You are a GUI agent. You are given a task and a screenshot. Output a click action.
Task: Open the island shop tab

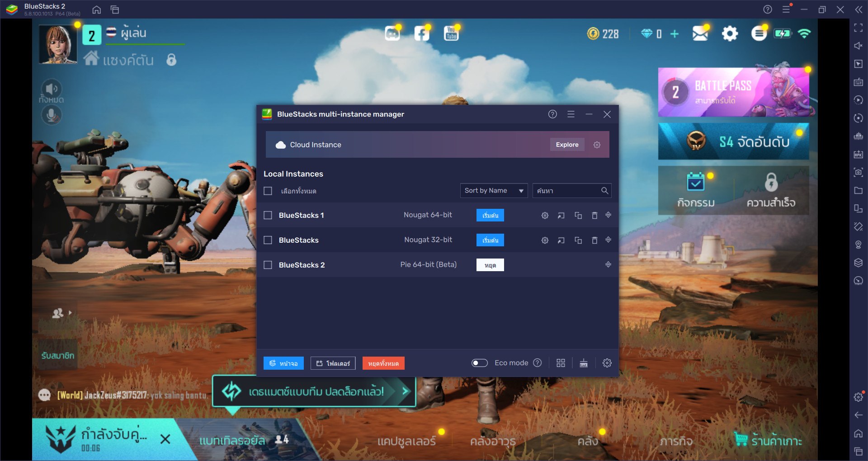pyautogui.click(x=768, y=440)
